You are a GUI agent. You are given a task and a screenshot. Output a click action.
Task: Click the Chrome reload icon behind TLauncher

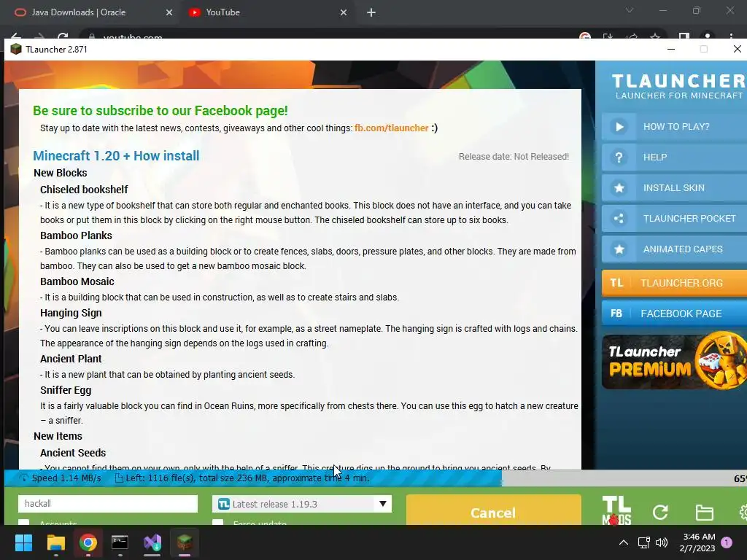coord(63,36)
